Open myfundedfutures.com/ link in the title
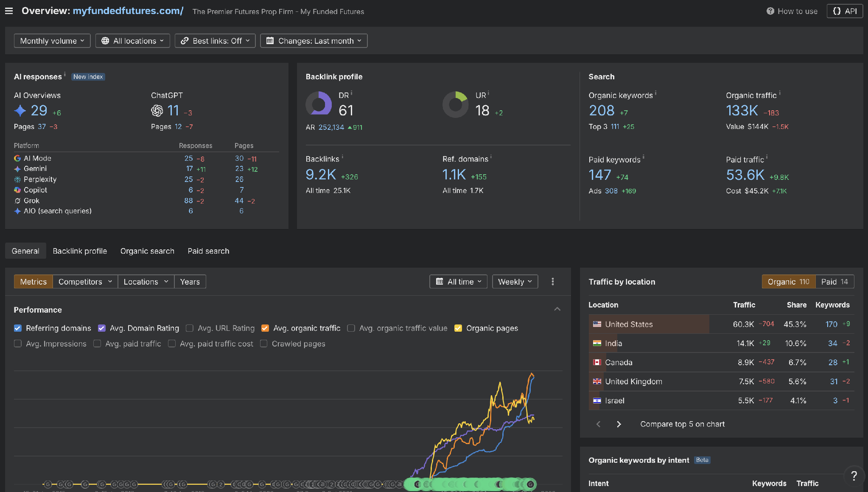This screenshot has height=492, width=868. coord(128,11)
